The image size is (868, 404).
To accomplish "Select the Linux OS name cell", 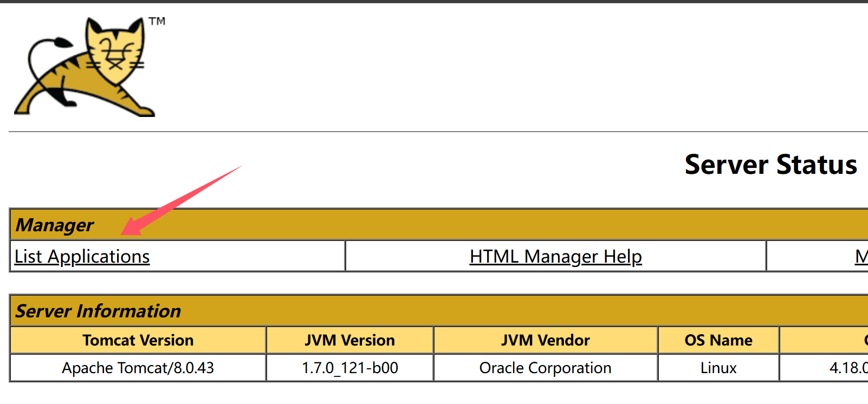I will tap(718, 368).
